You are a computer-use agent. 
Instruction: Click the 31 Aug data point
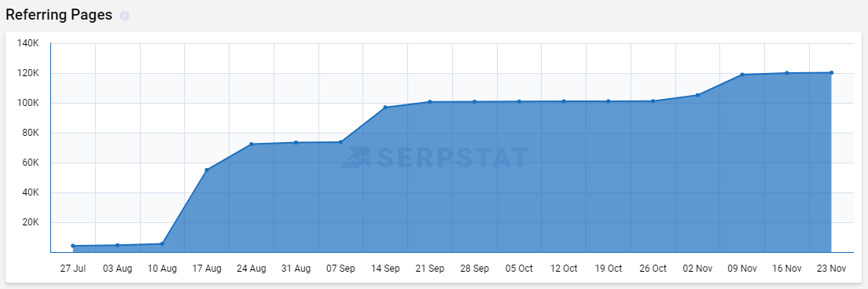296,143
